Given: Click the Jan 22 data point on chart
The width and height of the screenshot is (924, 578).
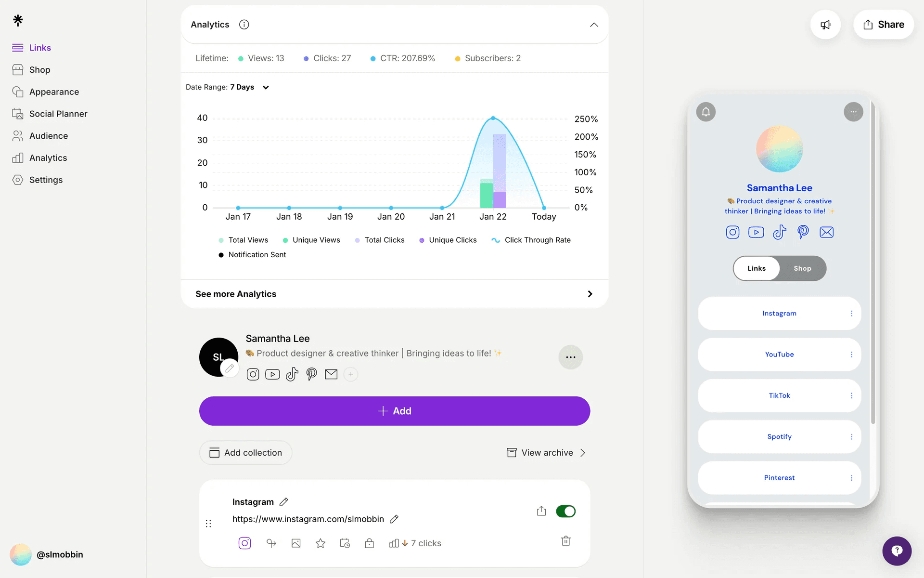Looking at the screenshot, I should point(493,118).
